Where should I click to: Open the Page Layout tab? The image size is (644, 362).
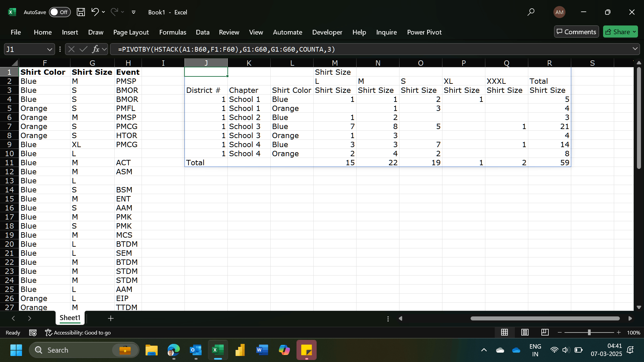pos(131,32)
